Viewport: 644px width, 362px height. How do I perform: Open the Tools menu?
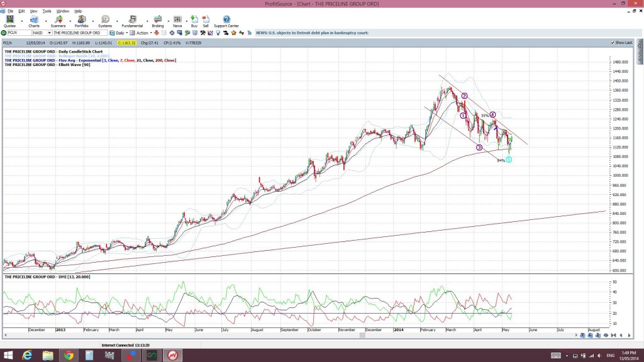click(47, 11)
